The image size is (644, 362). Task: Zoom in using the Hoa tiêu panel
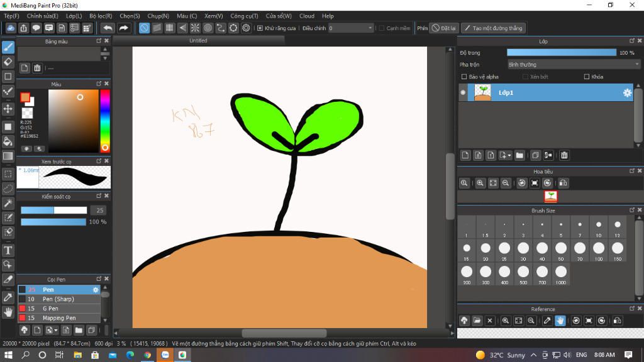pos(480,183)
